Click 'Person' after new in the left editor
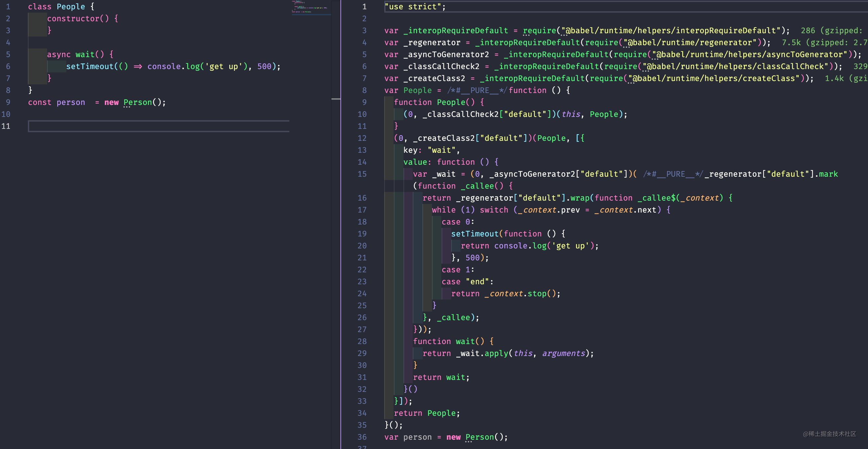The width and height of the screenshot is (868, 449). point(137,102)
